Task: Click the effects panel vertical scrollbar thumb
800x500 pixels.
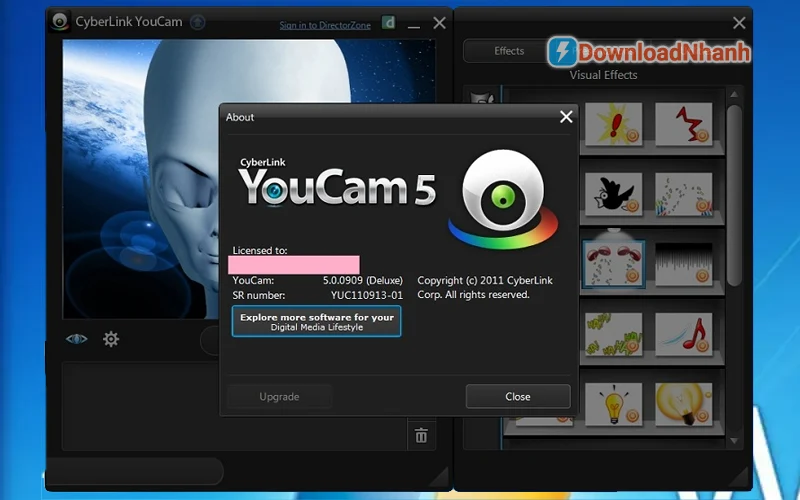Action: point(734,195)
